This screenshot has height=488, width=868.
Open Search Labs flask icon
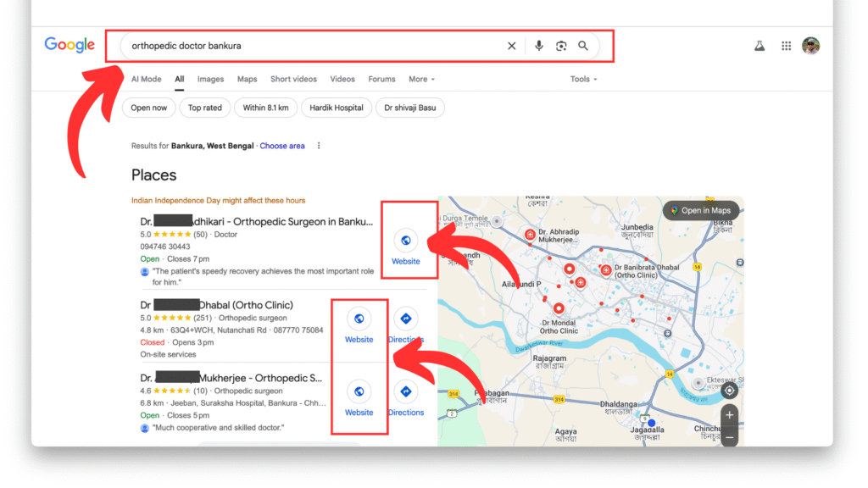pyautogui.click(x=759, y=46)
